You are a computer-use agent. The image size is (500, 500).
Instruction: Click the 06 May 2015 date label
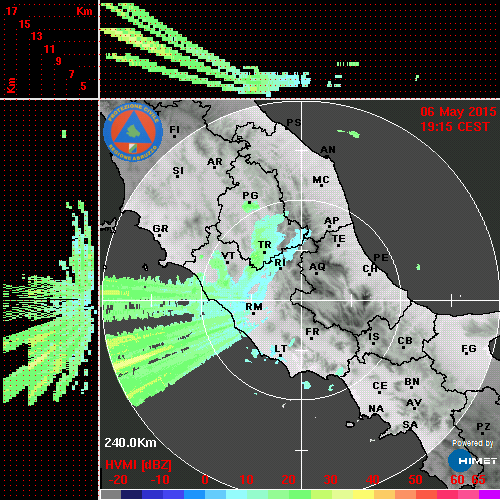(458, 112)
